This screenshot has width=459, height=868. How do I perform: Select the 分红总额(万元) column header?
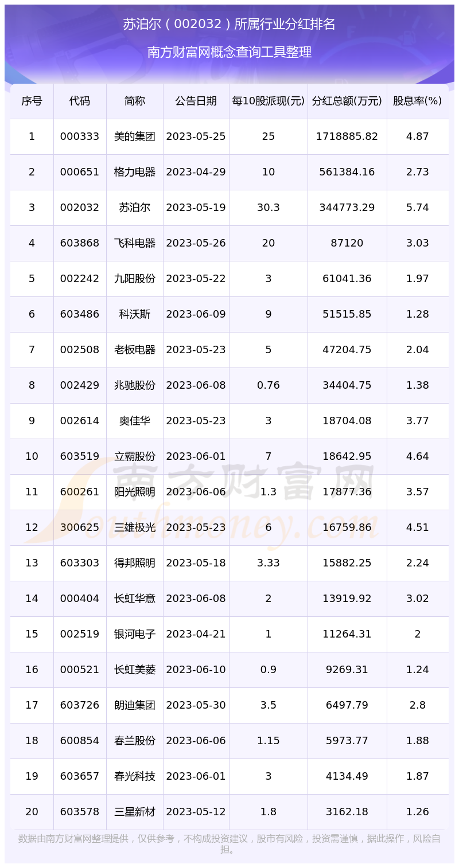(347, 101)
